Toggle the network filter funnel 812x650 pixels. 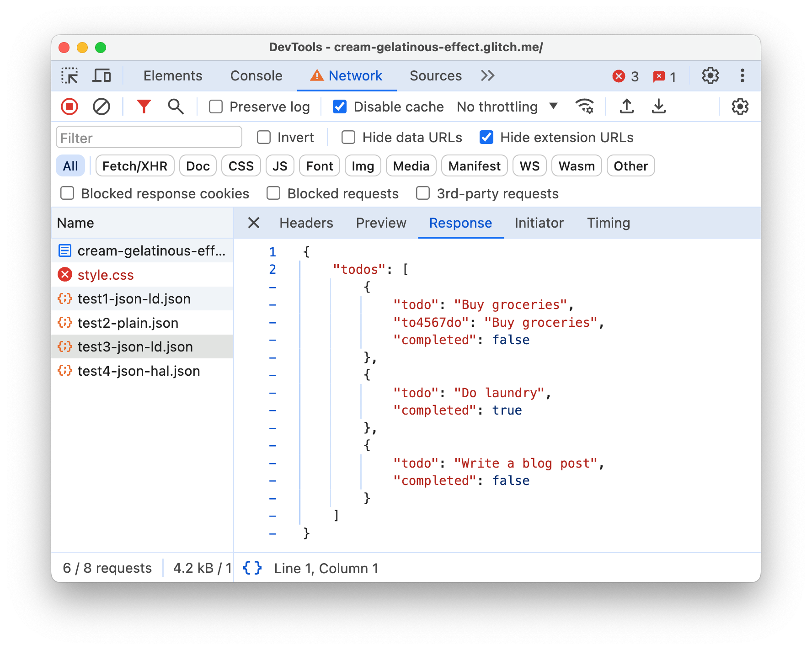click(144, 107)
